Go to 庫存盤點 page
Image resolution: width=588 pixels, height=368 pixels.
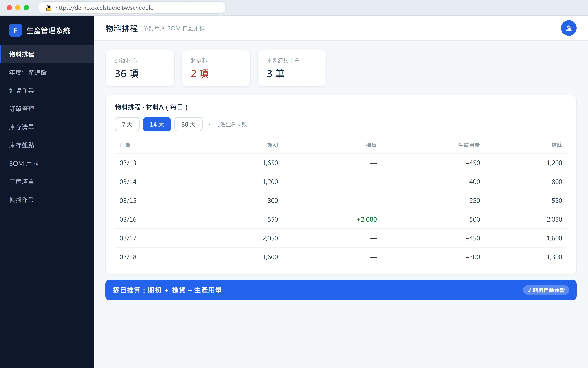47,145
